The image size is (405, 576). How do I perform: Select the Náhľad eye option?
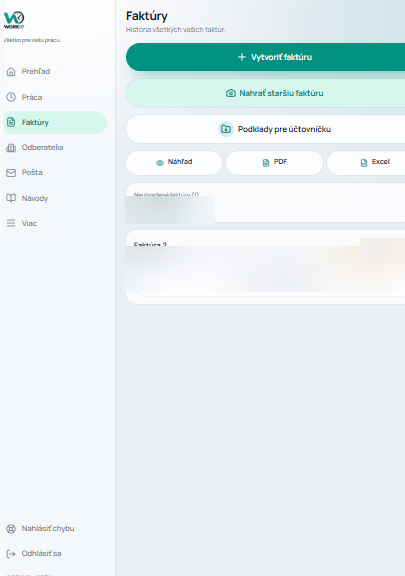point(174,162)
